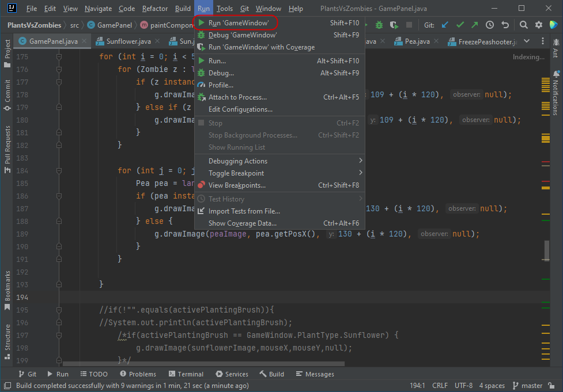Screen dimensions: 563x392
Task: Open the Run tool window in bottom bar
Action: (x=58, y=374)
